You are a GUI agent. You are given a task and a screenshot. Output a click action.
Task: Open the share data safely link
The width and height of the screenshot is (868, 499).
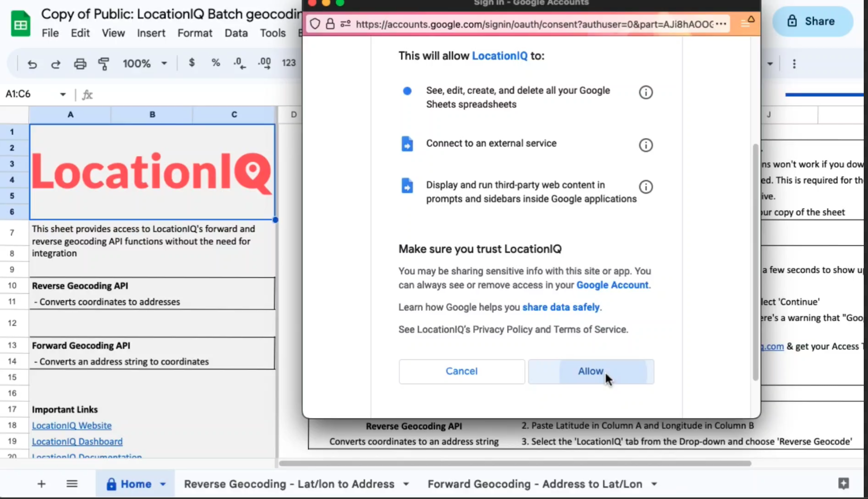(561, 307)
